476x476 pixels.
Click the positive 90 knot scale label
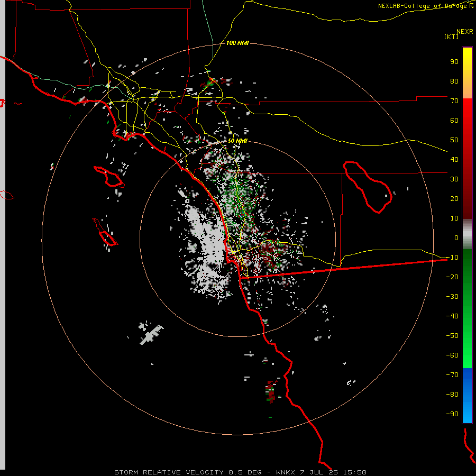(454, 62)
